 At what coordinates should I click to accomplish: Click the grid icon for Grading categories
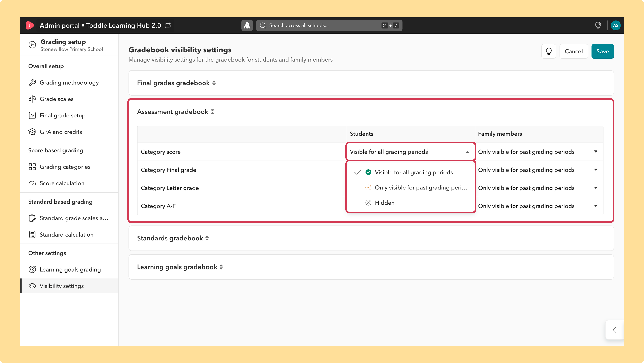(32, 167)
